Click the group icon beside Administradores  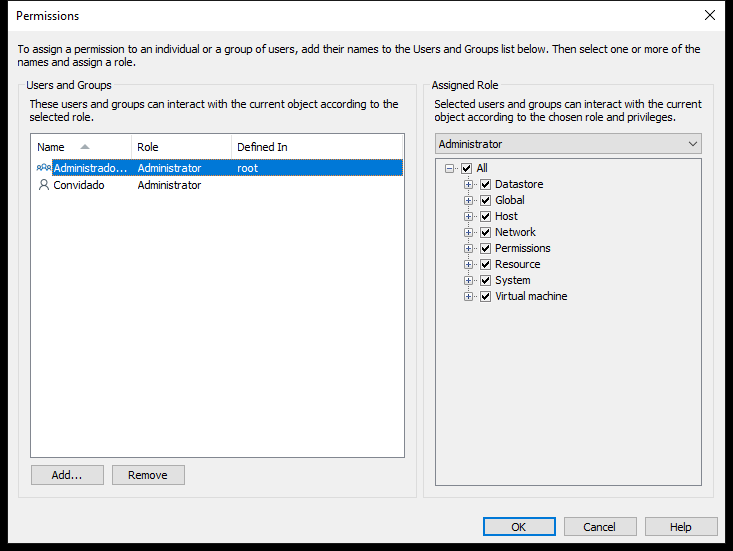pyautogui.click(x=44, y=168)
